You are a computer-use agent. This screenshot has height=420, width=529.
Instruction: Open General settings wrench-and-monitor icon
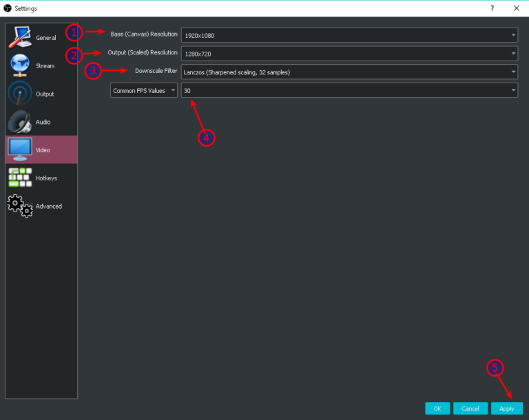[20, 37]
